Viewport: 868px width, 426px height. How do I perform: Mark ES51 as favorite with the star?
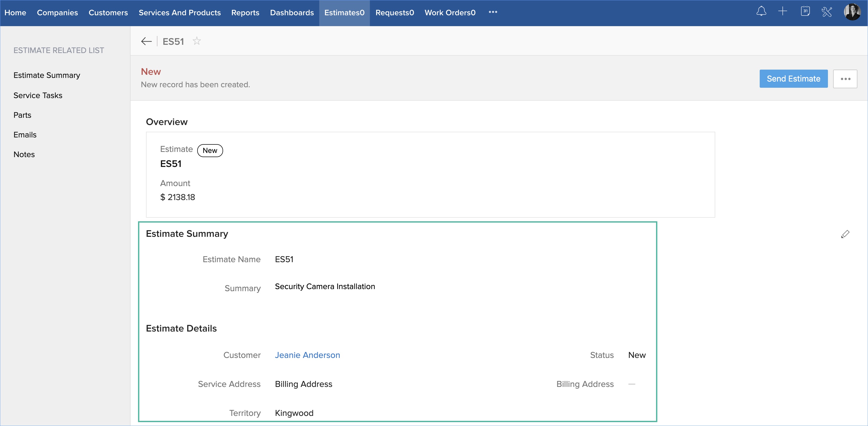coord(196,41)
